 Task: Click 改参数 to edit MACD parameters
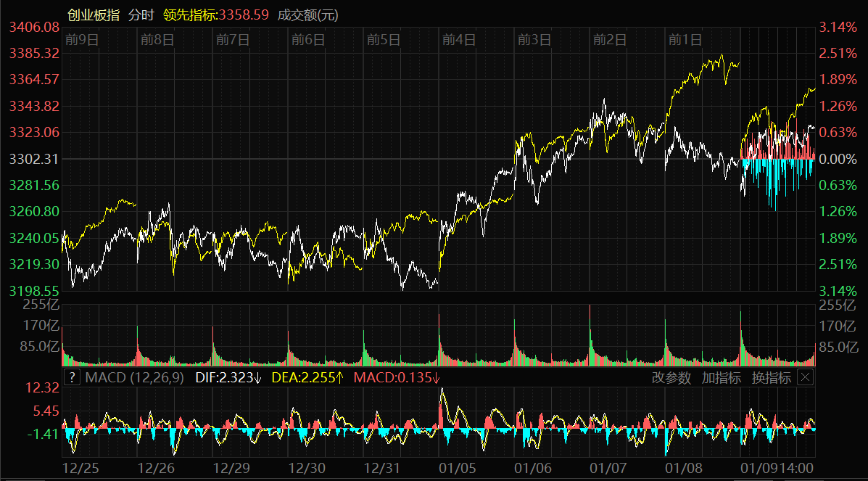[671, 377]
